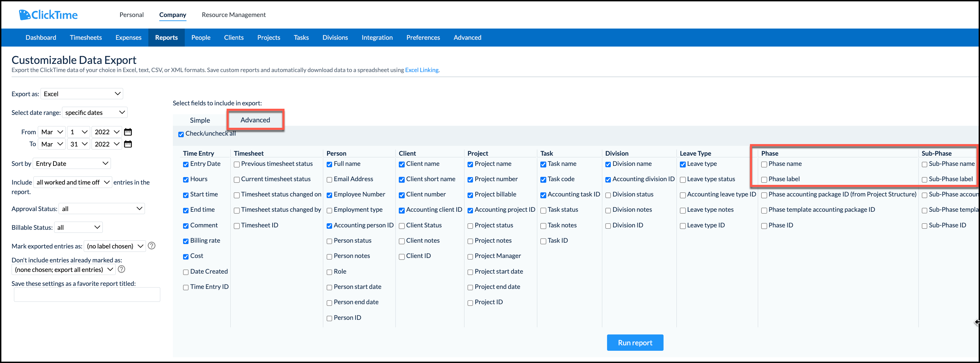Check the Project end date field
The height and width of the screenshot is (363, 980).
pyautogui.click(x=470, y=288)
